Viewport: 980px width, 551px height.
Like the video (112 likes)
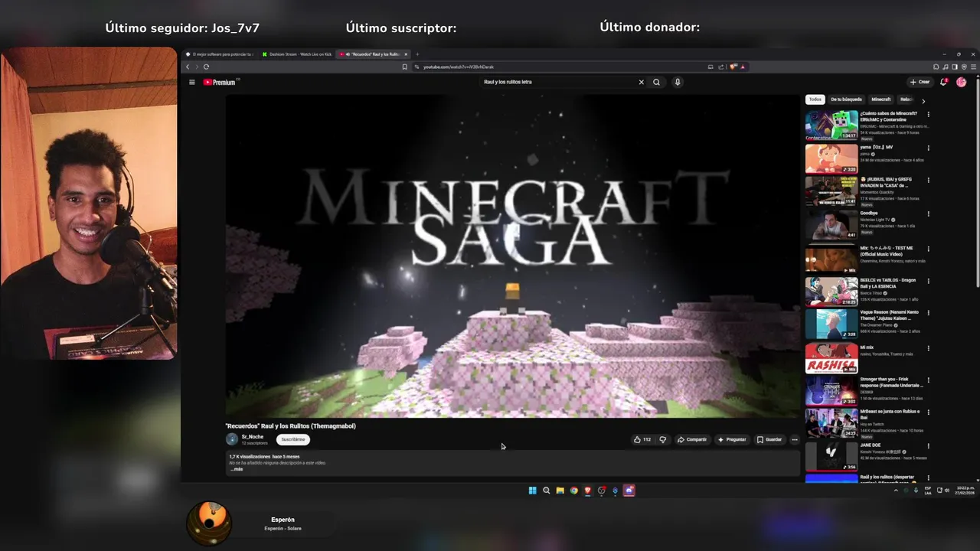[642, 439]
